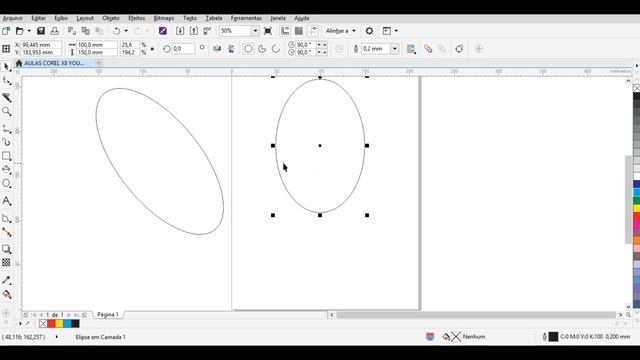Open the Arquivo menu
640x360 pixels.
click(x=13, y=18)
